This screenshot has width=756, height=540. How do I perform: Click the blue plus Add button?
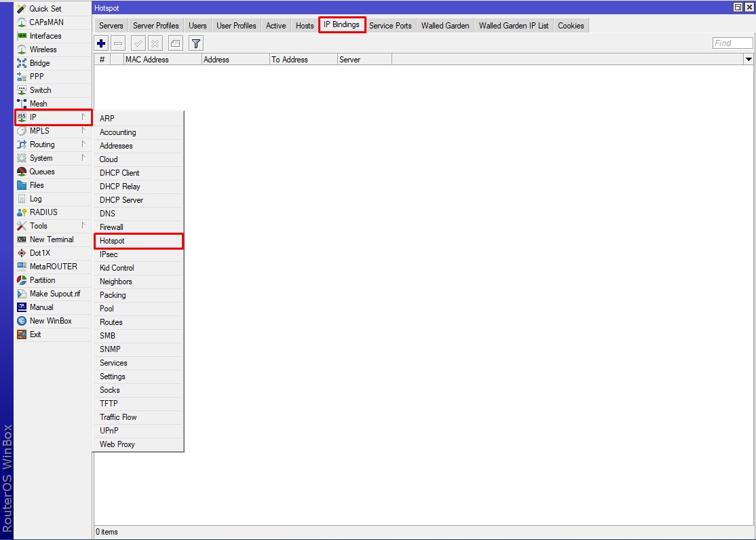click(x=101, y=43)
